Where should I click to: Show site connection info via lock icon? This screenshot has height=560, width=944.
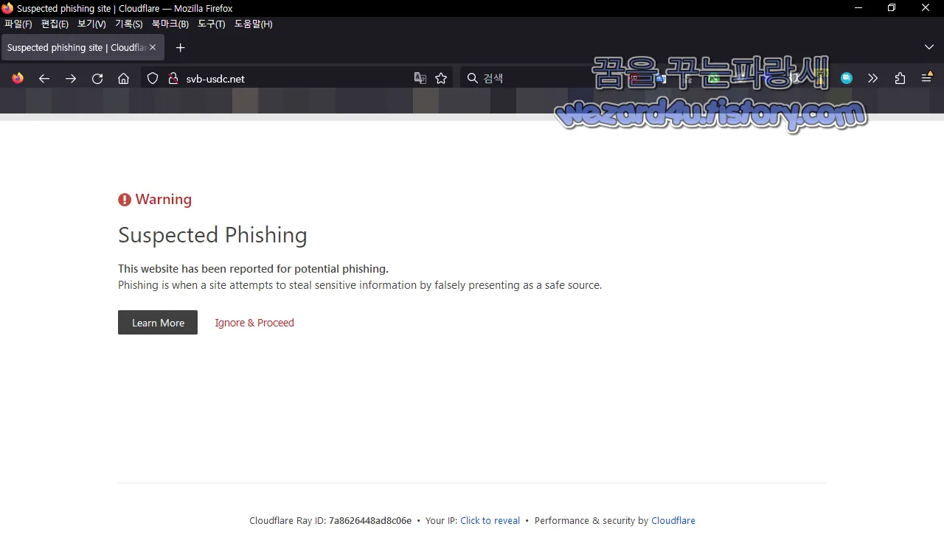coord(173,78)
